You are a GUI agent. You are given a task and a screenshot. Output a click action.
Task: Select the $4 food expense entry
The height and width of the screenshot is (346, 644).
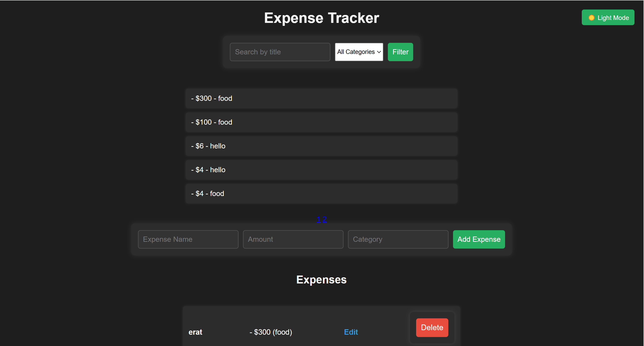tap(321, 193)
